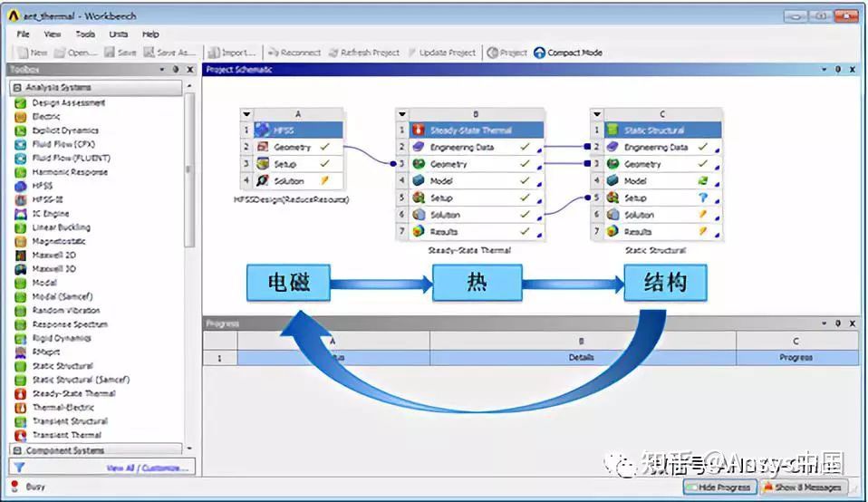Open system C Static Structural dropdown arrow
Image resolution: width=868 pixels, height=502 pixels.
pyautogui.click(x=597, y=114)
